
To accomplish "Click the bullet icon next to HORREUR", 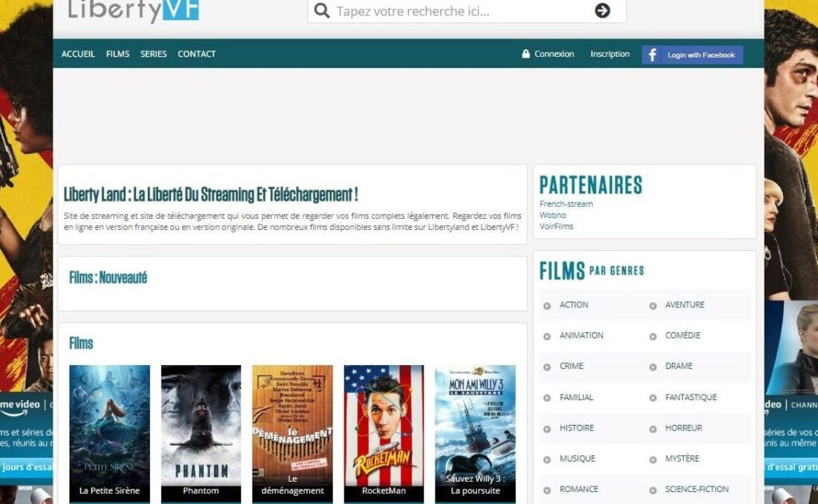I will click(653, 429).
